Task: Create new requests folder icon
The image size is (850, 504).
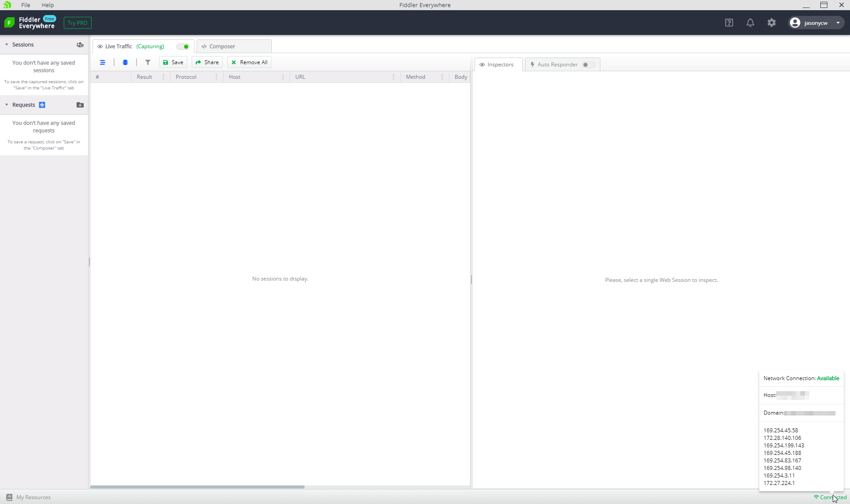Action: pyautogui.click(x=80, y=105)
